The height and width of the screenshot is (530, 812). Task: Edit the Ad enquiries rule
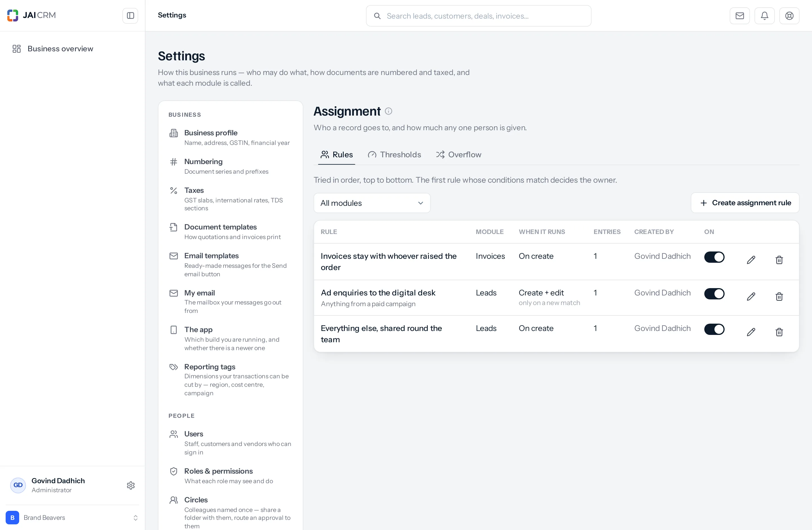[x=751, y=296]
